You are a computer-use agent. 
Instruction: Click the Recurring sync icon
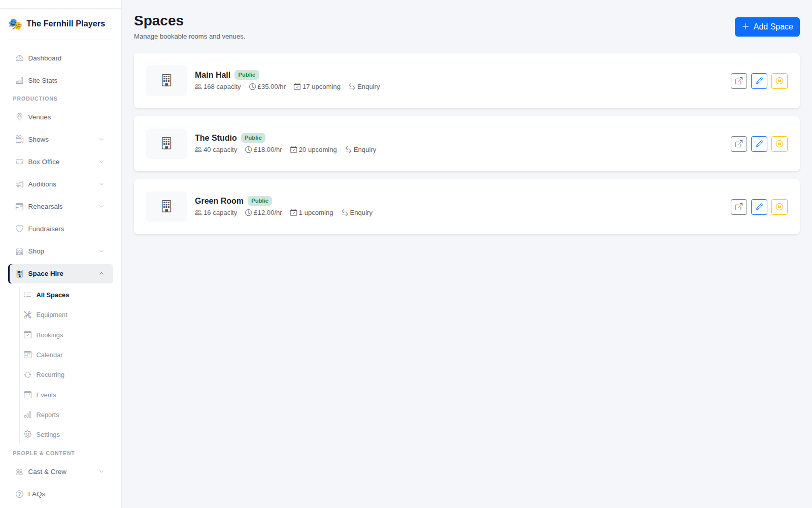28,375
